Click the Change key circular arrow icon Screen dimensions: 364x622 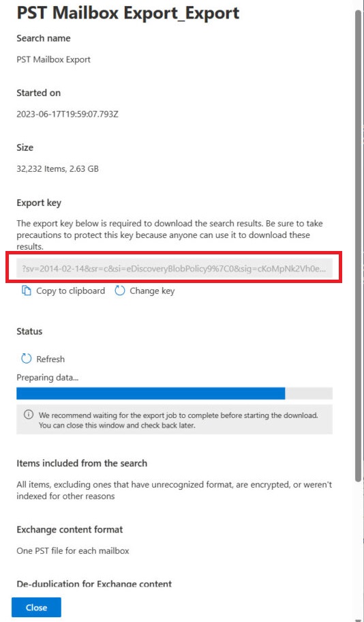tap(120, 291)
